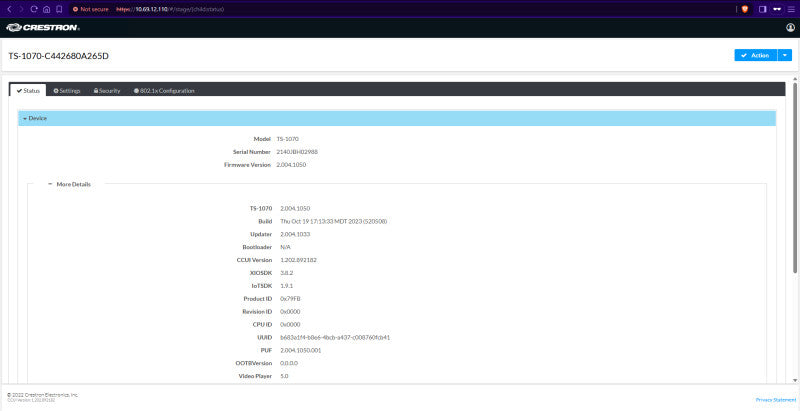Collapse the More Details section
This screenshot has height=411, width=800.
point(69,185)
